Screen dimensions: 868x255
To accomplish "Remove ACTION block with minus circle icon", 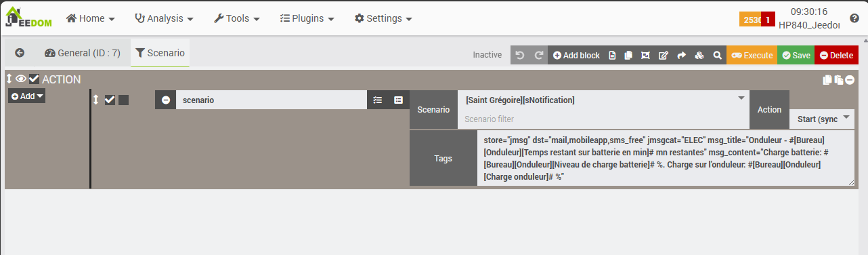I will click(x=849, y=80).
